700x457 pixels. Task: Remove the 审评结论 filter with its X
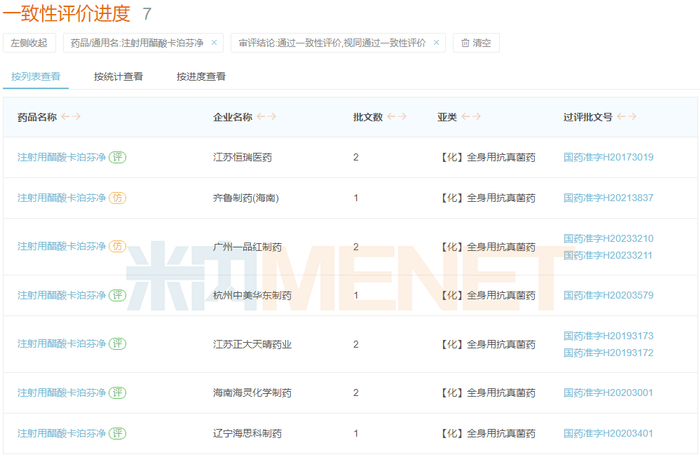436,43
